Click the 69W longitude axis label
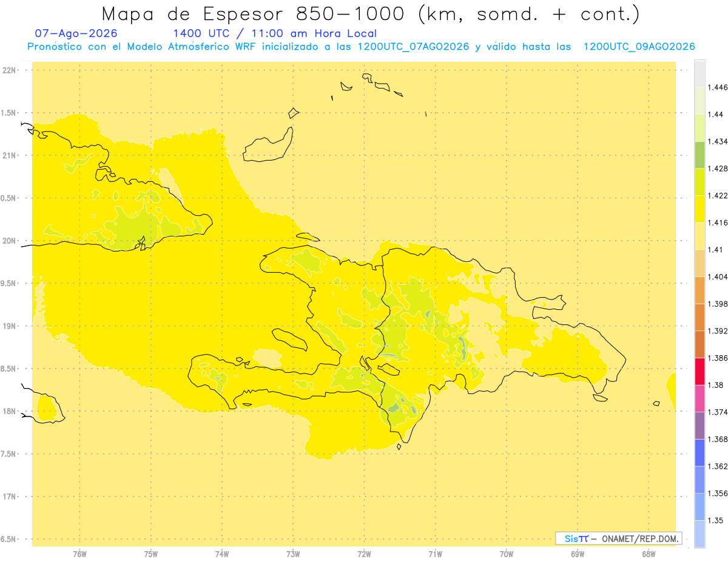This screenshot has width=728, height=562. [x=578, y=554]
